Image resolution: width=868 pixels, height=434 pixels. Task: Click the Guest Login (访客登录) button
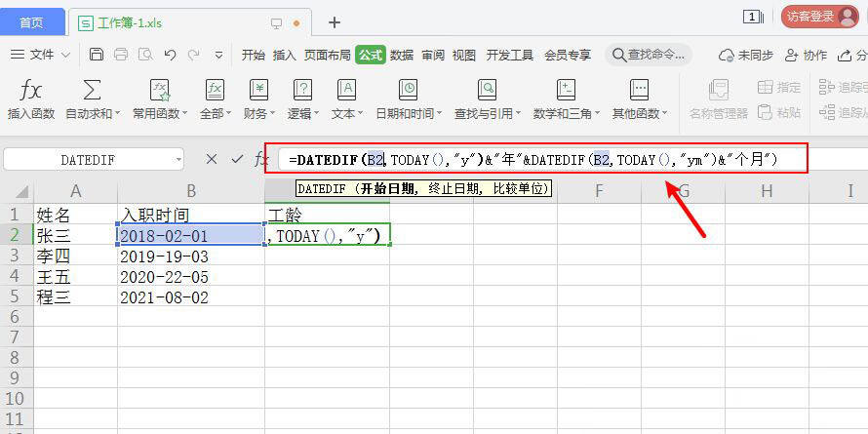820,17
